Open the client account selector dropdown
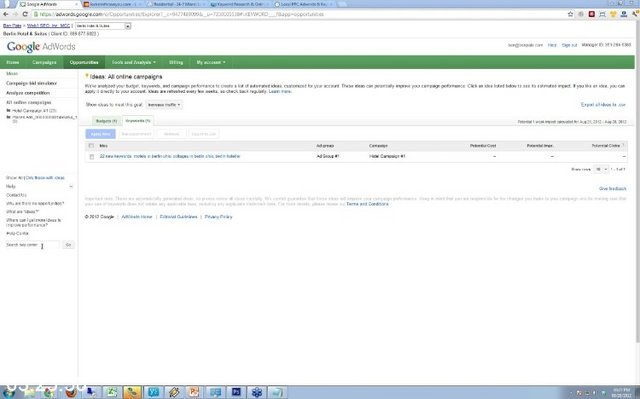The image size is (640, 399). click(103, 26)
